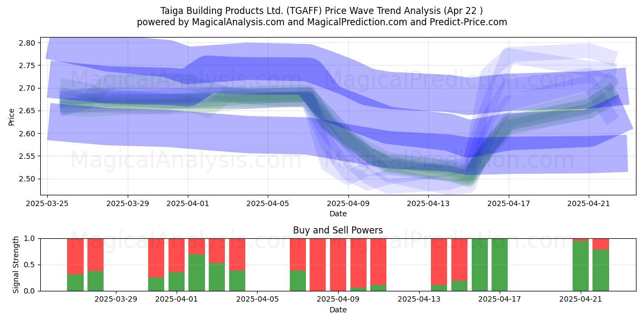The height and width of the screenshot is (322, 644).
Task: Select the 'Date' label under the price chart
Action: pyautogui.click(x=338, y=214)
